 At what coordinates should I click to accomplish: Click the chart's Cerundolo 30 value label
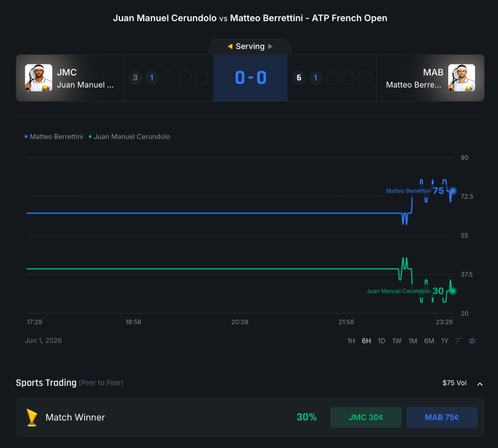(438, 291)
